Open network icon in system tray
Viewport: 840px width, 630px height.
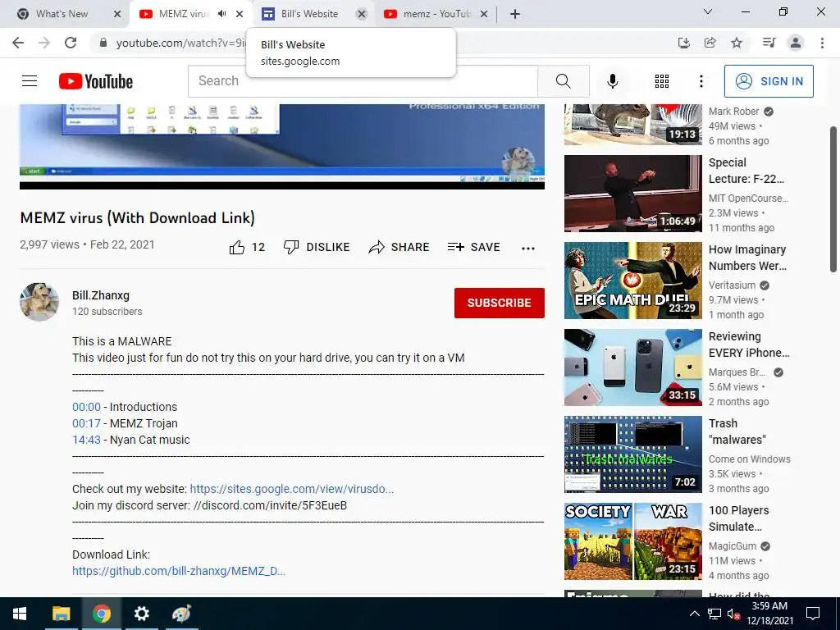(714, 614)
